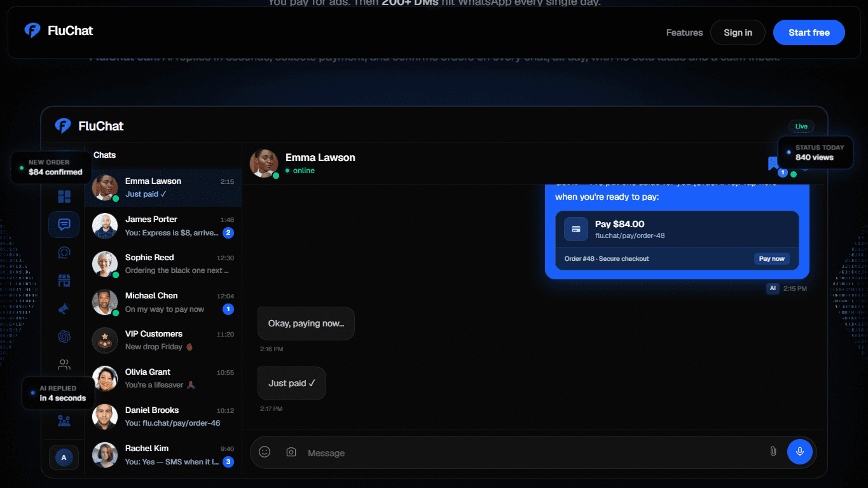Click the 'Okay, paying now...' message bubble
Screen dimensions: 868x488
[306, 323]
